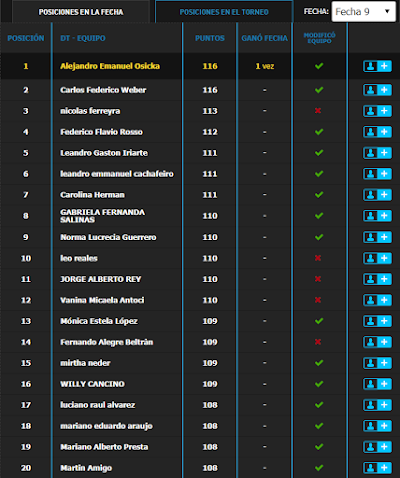Click add-user icon for mirtha neder
This screenshot has width=400, height=478.
(377, 363)
